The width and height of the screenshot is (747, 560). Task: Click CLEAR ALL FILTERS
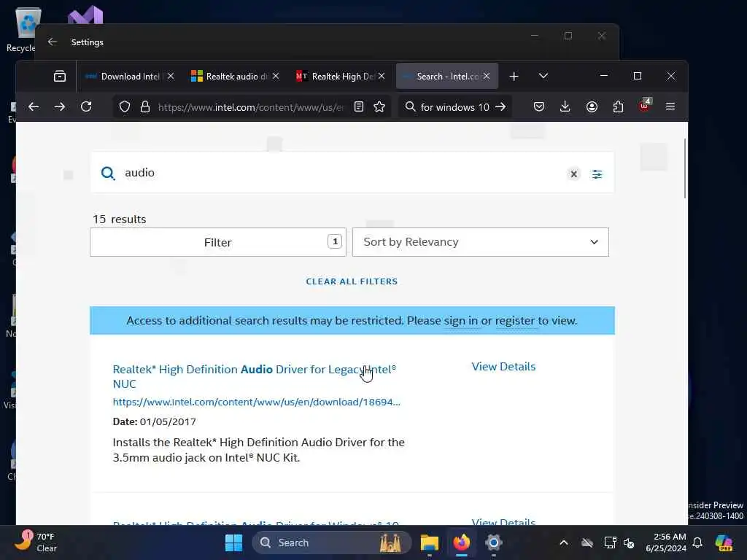point(352,281)
